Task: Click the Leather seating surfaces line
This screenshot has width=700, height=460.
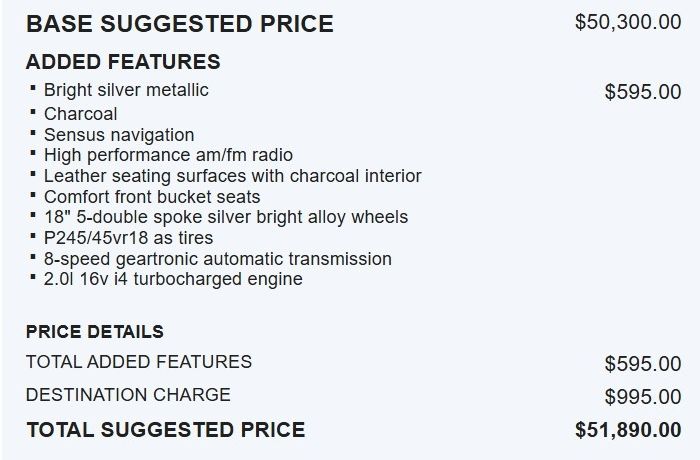Action: (x=232, y=176)
